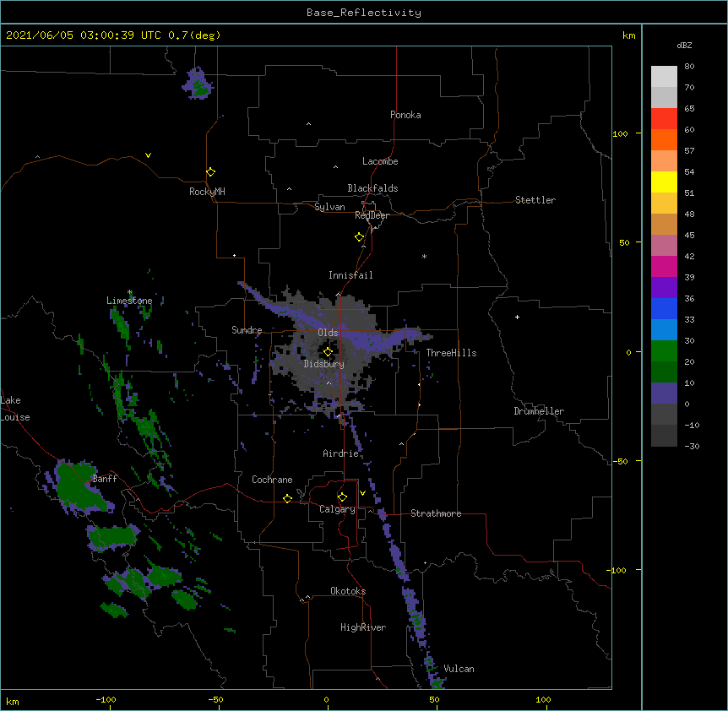The image size is (728, 711).
Task: Select the bright blue 33–36 dBZ legend swatch
Action: click(x=664, y=308)
